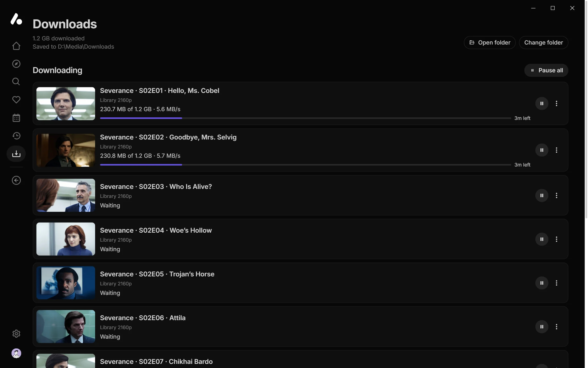The image size is (588, 368).
Task: Click title 'Severance · S02E07 · Chikhai Bardo'
Action: point(156,362)
